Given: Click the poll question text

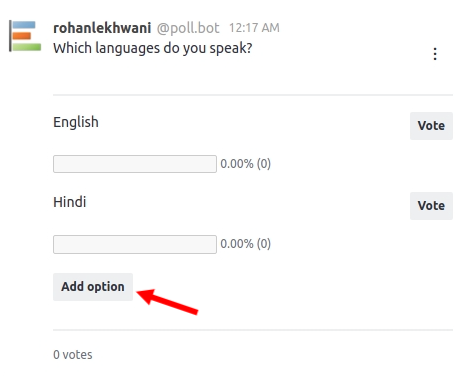Looking at the screenshot, I should point(152,48).
